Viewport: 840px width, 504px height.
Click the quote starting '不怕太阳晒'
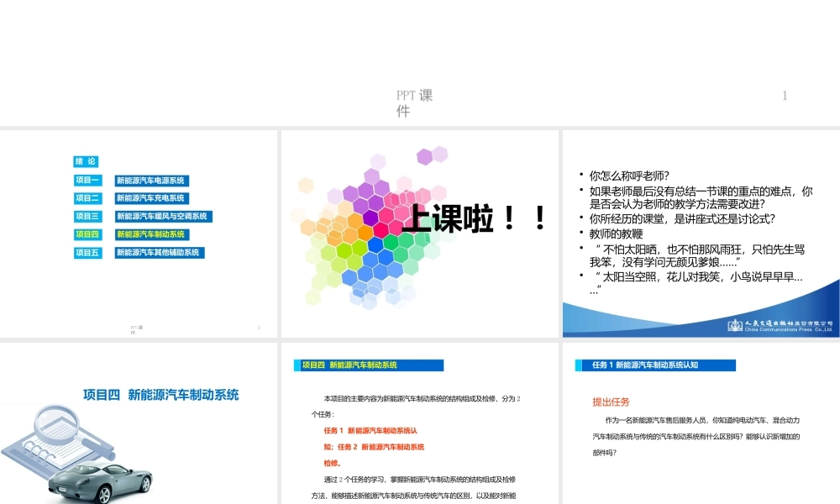(697, 255)
